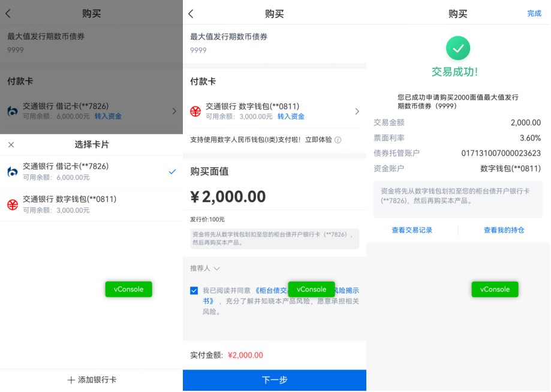Click red digital yuan icon under 付款卡
This screenshot has height=392, width=551.
point(196,111)
